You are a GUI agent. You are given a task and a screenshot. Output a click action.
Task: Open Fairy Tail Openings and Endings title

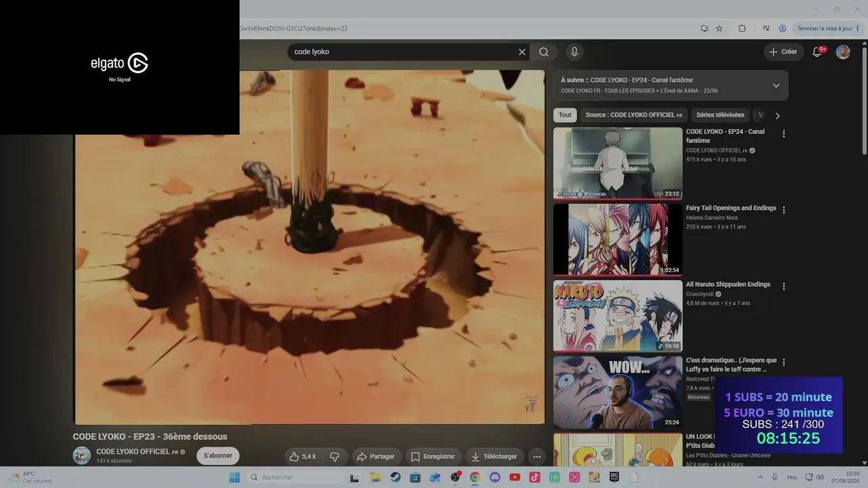tap(731, 208)
